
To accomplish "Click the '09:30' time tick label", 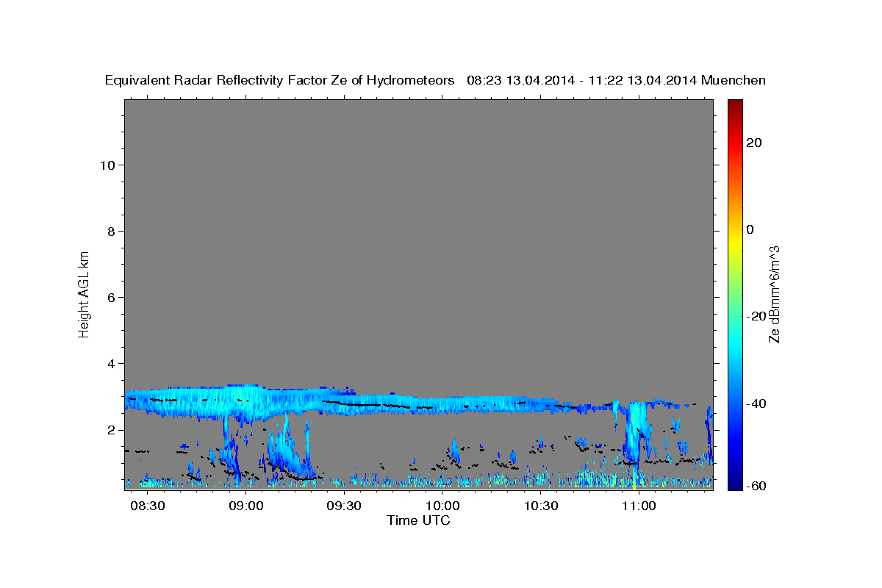I will [344, 506].
